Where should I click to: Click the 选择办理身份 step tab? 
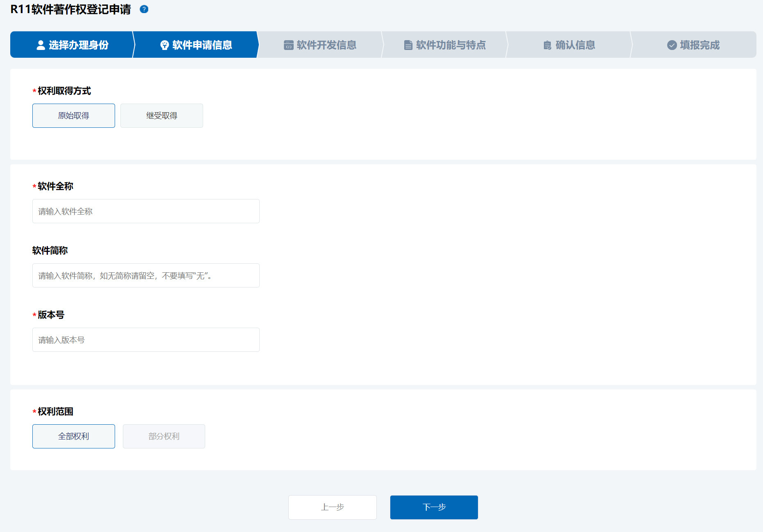click(72, 45)
